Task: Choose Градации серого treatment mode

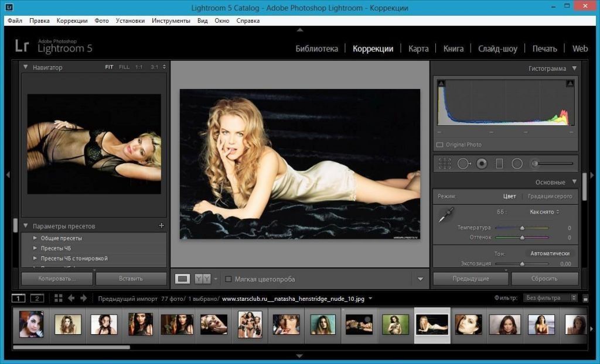Action: pyautogui.click(x=550, y=196)
